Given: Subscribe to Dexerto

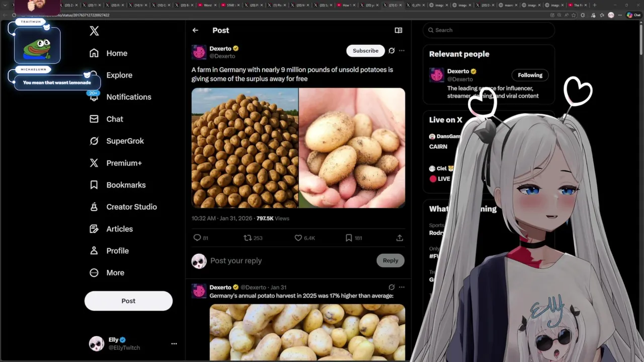Looking at the screenshot, I should [x=365, y=51].
